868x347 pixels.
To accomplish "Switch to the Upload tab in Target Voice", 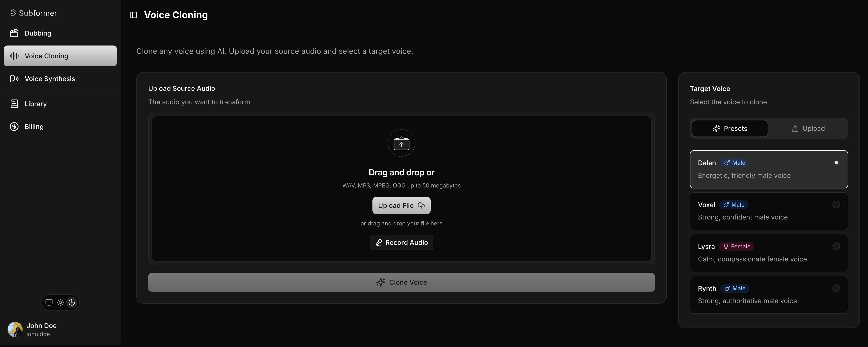I will click(x=808, y=128).
